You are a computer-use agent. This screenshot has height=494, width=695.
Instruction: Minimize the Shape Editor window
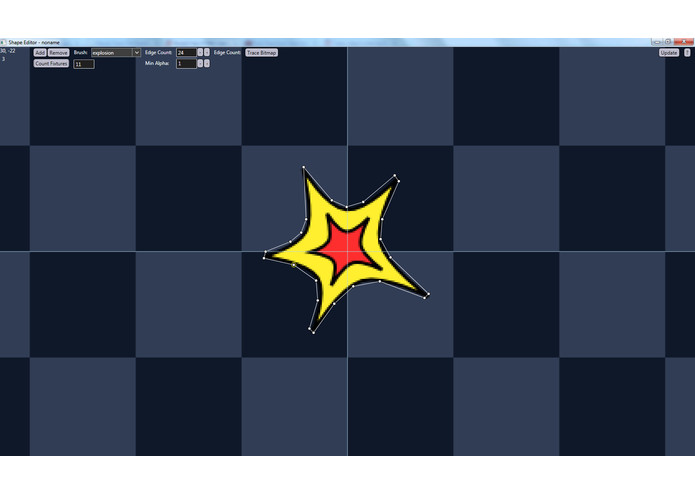[x=657, y=42]
